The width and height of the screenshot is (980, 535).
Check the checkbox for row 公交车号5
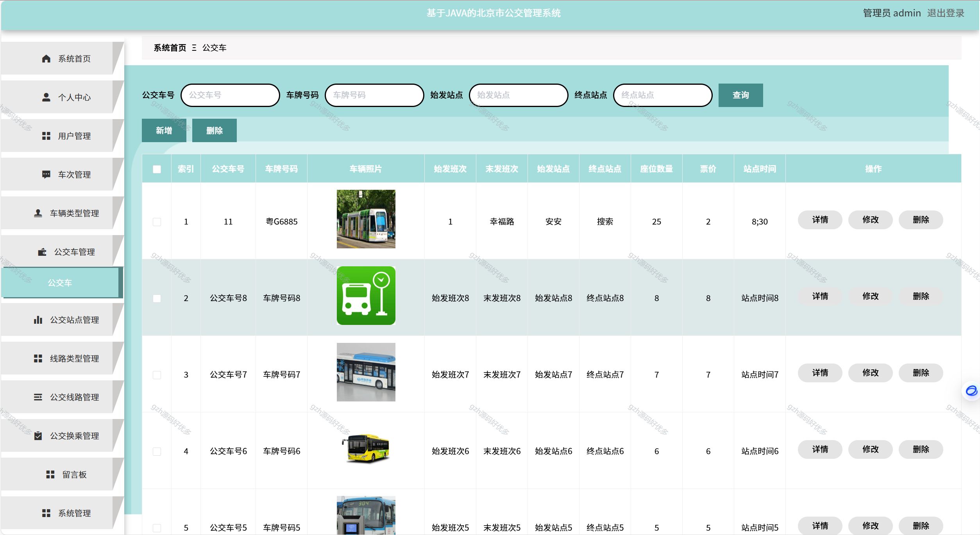[157, 528]
